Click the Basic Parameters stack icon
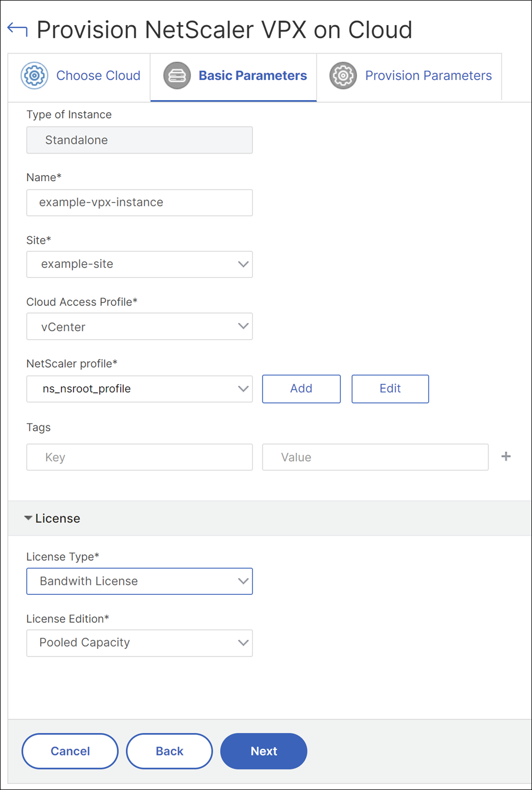Viewport: 532px width, 790px height. [x=177, y=76]
